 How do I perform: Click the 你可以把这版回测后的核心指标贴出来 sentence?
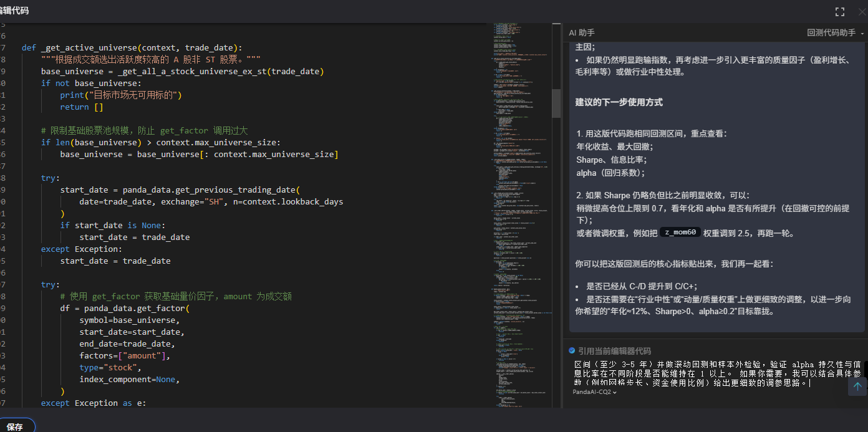(674, 264)
